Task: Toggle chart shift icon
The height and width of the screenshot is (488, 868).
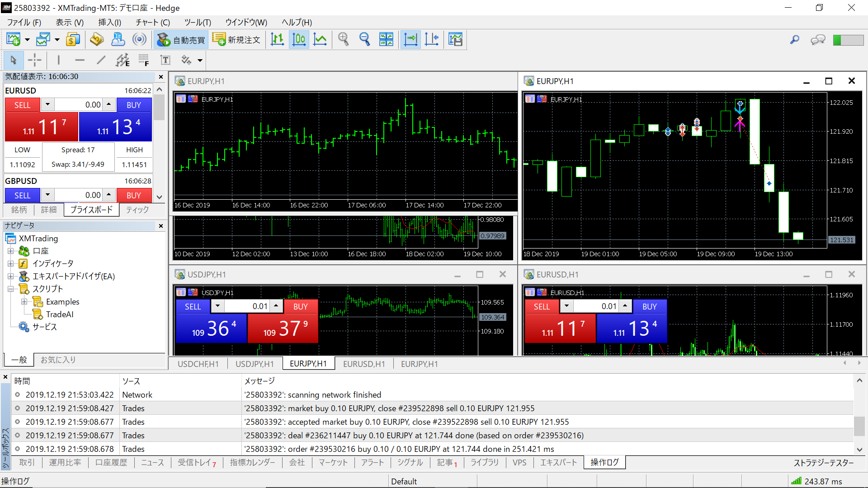Action: click(432, 40)
